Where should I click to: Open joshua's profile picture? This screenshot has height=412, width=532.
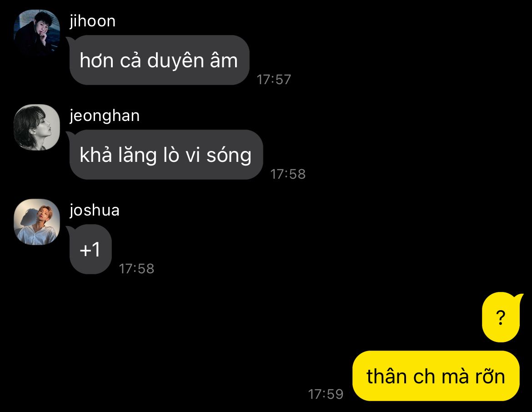[x=37, y=222]
